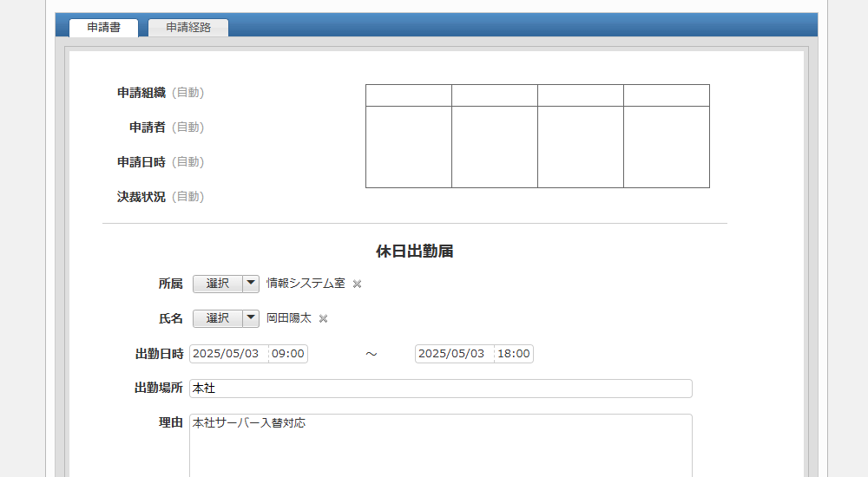Switch to the 申請経路 tab
The width and height of the screenshot is (868, 477).
point(188,27)
